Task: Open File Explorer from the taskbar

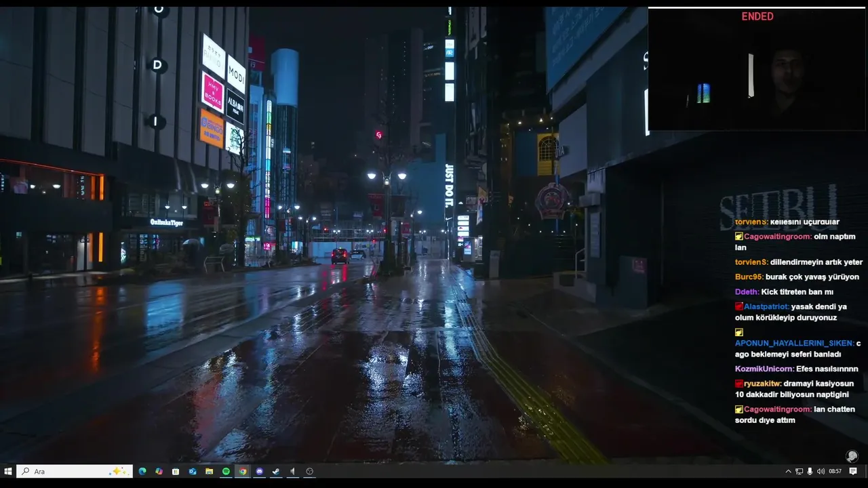Action: coord(209,471)
